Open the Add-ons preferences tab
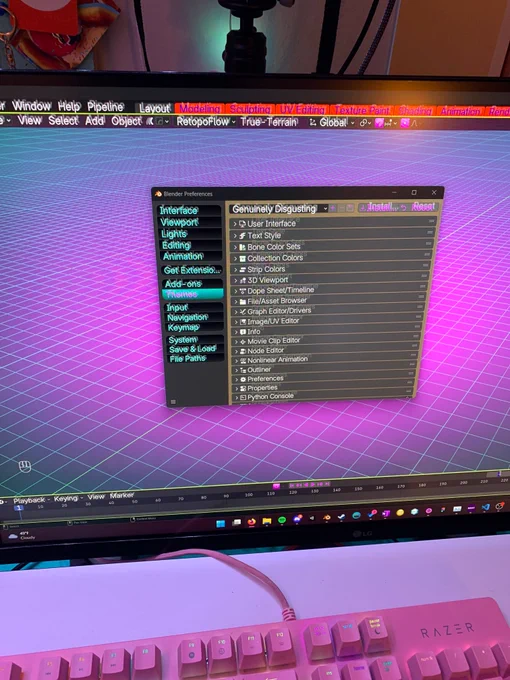The height and width of the screenshot is (680, 510). click(x=193, y=284)
